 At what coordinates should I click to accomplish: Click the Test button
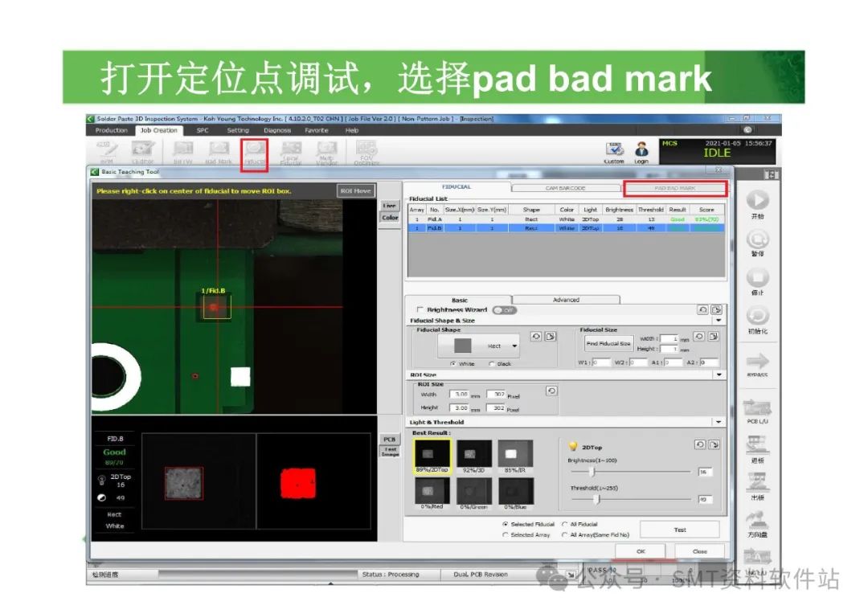click(680, 530)
